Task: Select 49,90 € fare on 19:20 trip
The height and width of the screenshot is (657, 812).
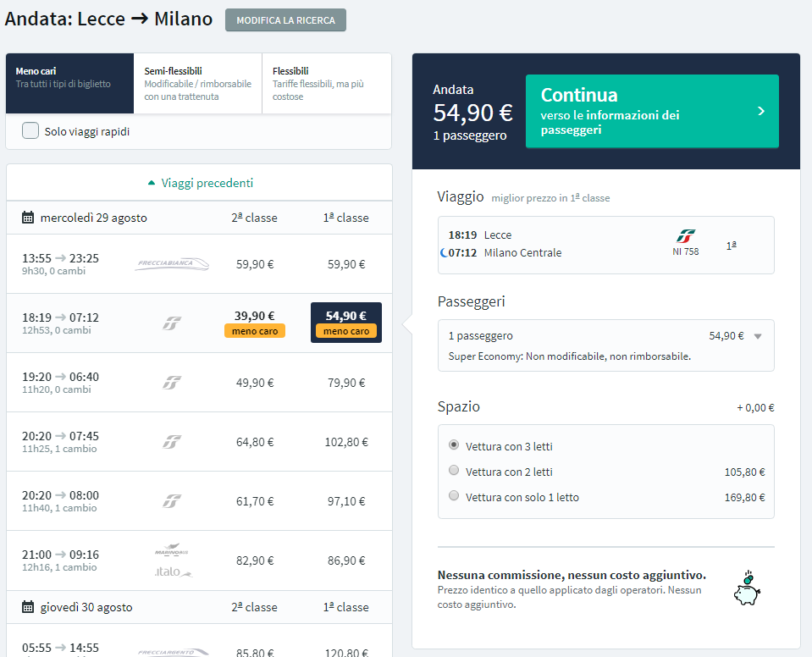Action: 255,384
